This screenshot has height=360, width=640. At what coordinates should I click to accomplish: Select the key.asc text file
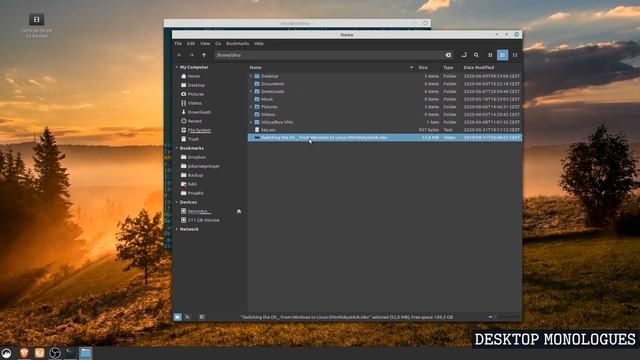[x=384, y=130]
